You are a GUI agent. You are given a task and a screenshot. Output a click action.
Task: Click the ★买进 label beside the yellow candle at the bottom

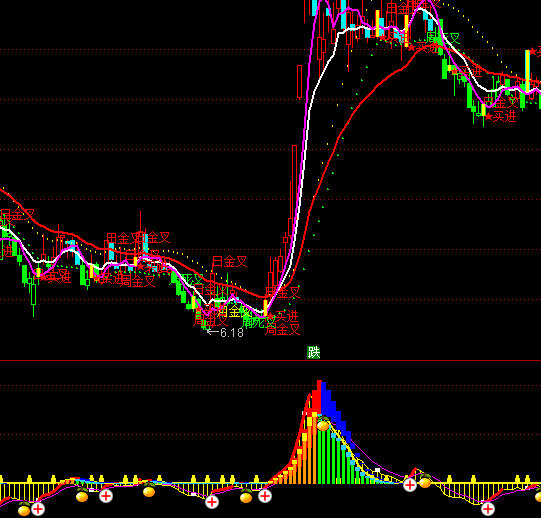pos(283,316)
